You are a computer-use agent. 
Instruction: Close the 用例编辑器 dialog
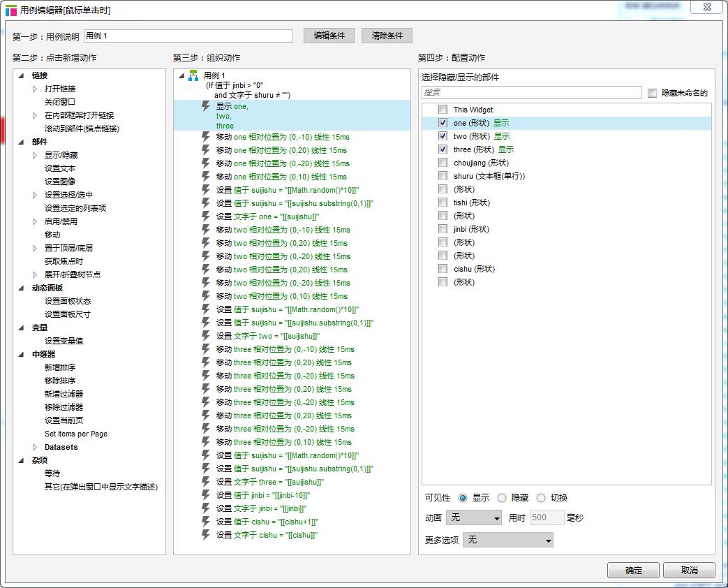[706, 7]
